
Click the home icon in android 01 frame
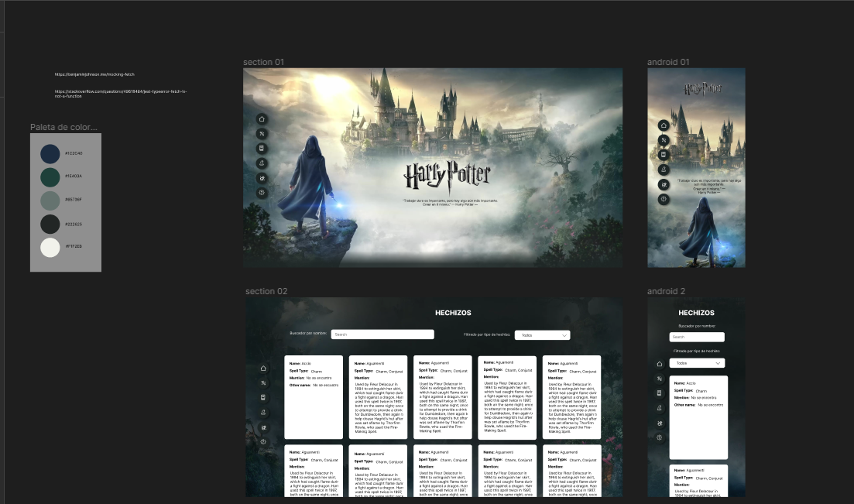click(x=664, y=125)
